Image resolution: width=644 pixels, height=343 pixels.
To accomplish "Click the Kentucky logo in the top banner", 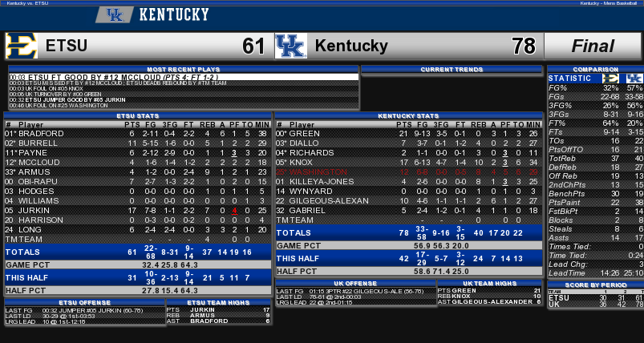I will 115,14.
